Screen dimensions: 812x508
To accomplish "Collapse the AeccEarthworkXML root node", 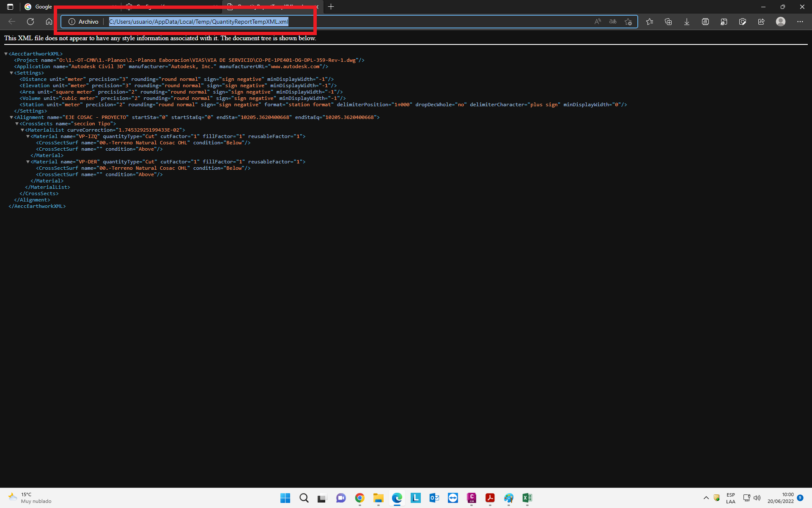I will [x=5, y=54].
